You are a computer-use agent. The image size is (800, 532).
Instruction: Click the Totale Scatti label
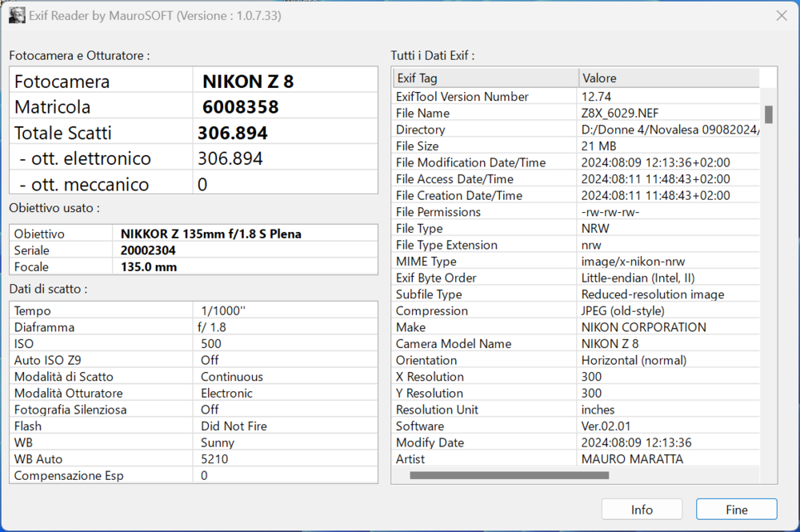[x=62, y=133]
